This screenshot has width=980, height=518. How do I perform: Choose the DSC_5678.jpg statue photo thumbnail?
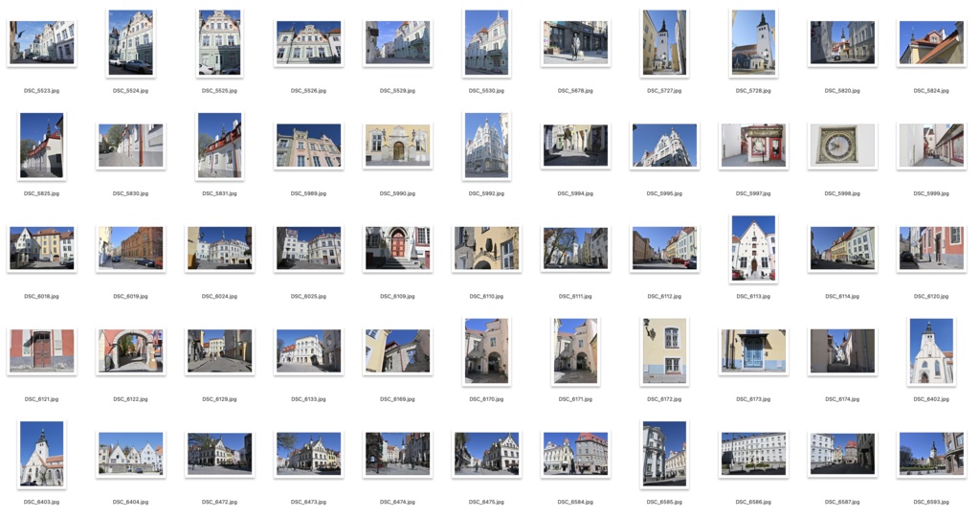(575, 42)
